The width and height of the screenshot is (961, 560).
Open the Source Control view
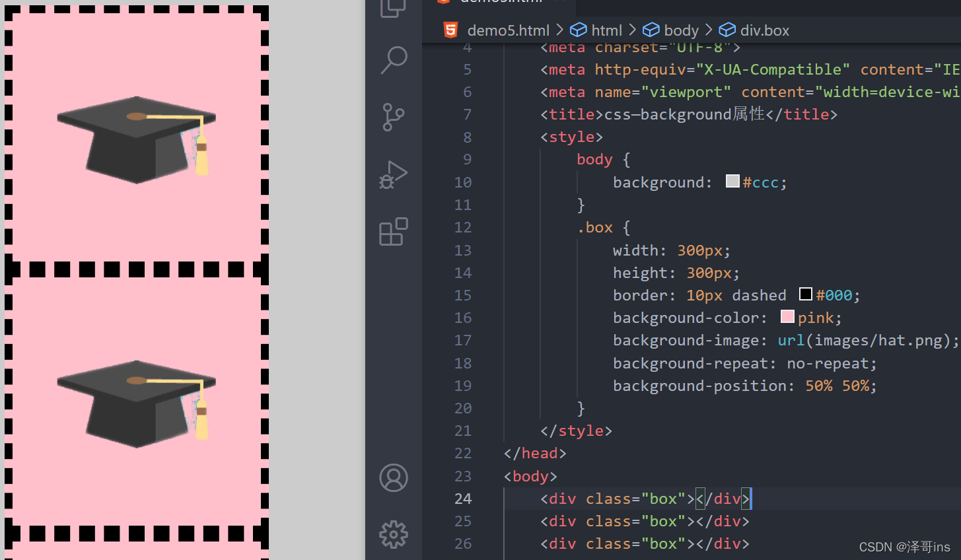click(x=394, y=118)
